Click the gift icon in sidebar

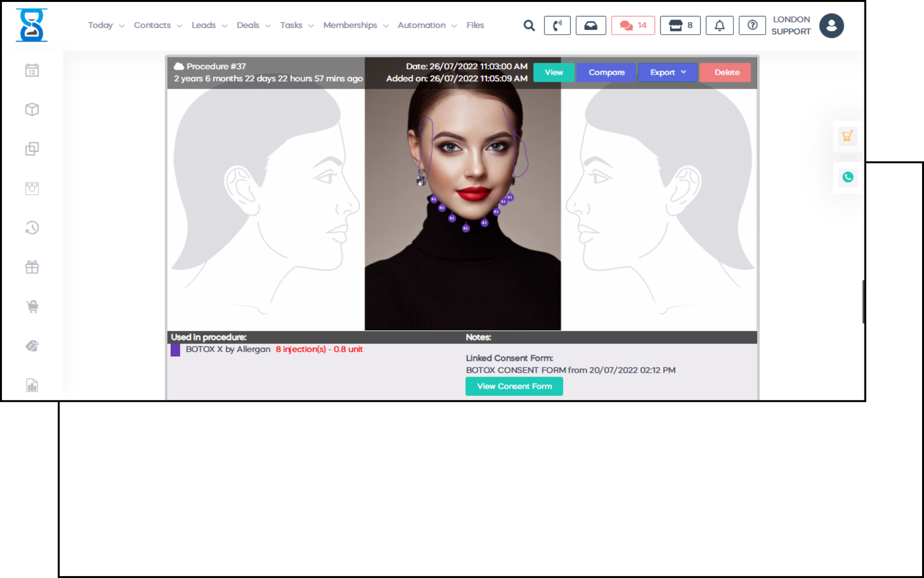[x=32, y=267]
